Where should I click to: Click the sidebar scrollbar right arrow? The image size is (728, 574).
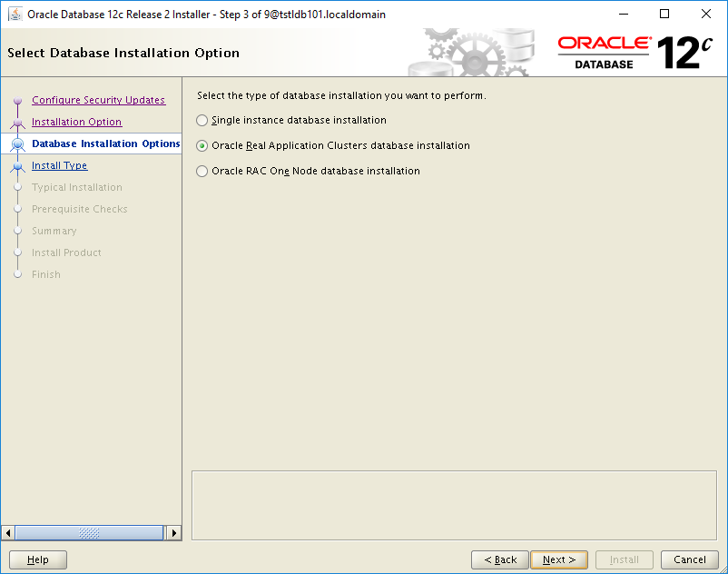point(173,532)
